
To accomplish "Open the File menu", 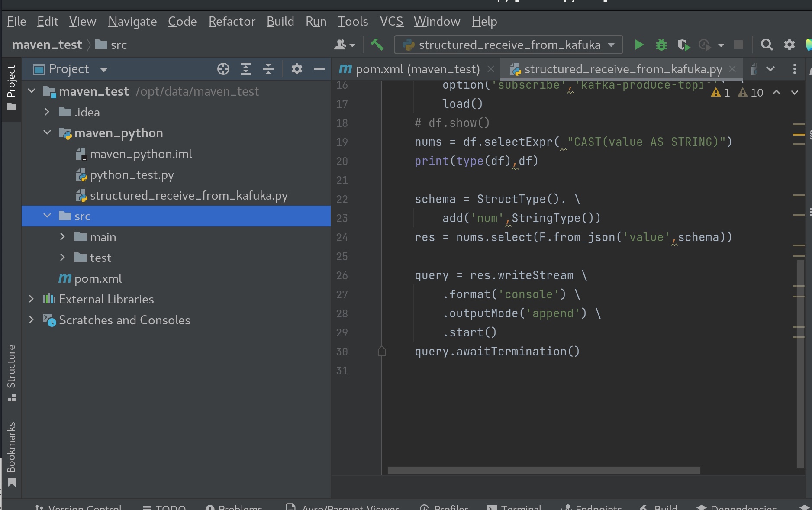I will click(16, 21).
